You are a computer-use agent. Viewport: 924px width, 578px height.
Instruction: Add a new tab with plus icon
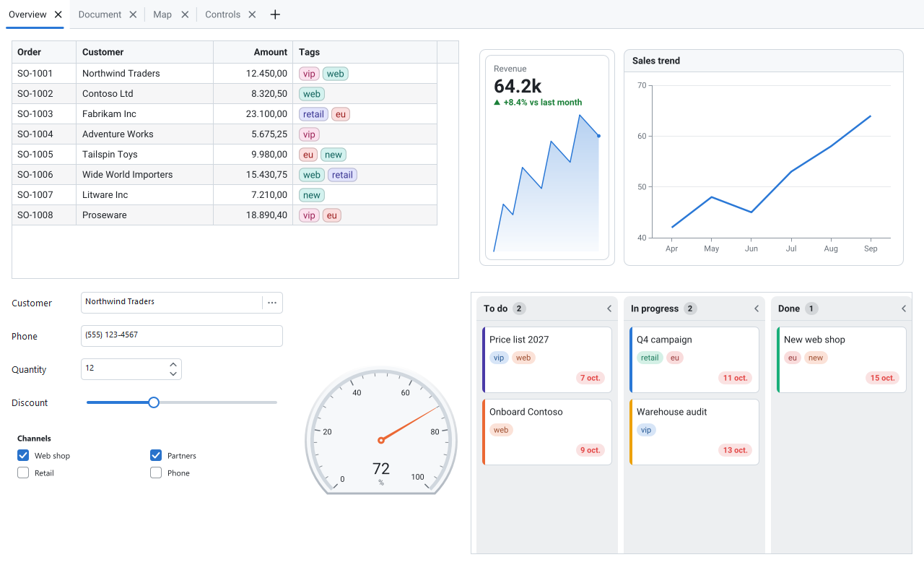coord(275,14)
